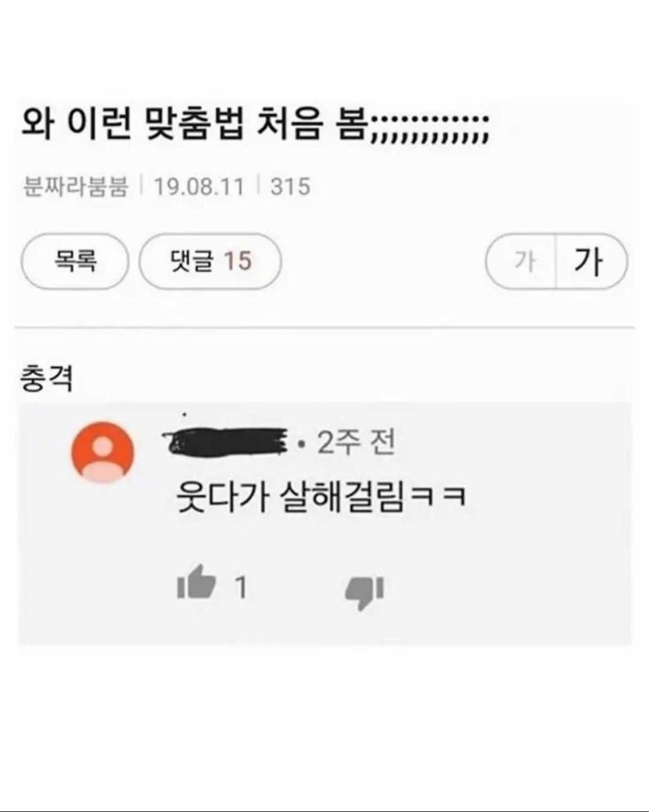Increase font size with large 가
The height and width of the screenshot is (812, 649).
591,261
